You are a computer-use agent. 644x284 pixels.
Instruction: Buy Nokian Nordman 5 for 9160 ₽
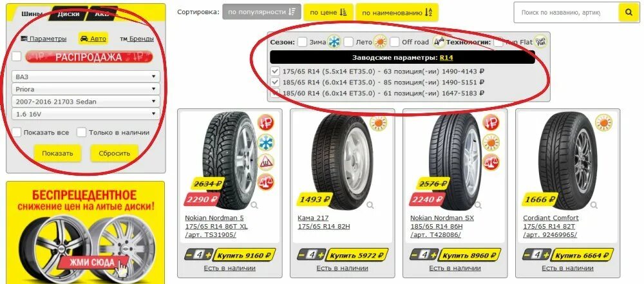[244, 255]
